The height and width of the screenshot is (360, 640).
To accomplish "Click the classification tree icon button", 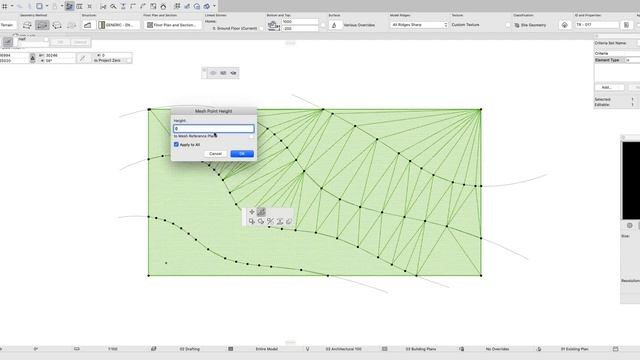I will pyautogui.click(x=564, y=25).
